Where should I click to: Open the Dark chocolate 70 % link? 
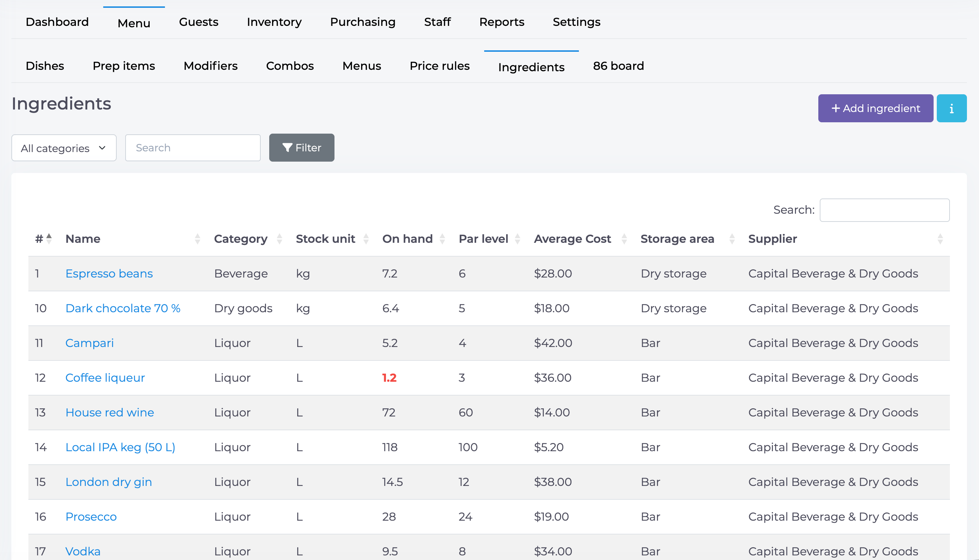point(123,308)
